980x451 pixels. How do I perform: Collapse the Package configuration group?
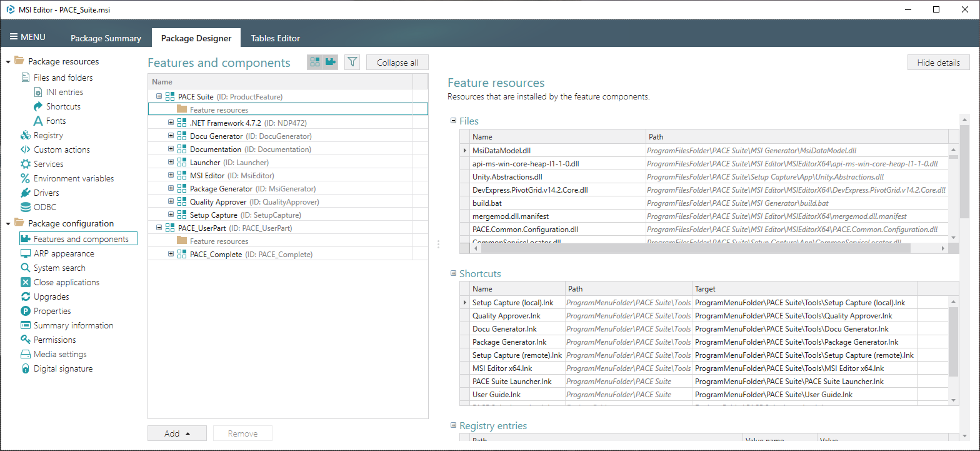7,223
